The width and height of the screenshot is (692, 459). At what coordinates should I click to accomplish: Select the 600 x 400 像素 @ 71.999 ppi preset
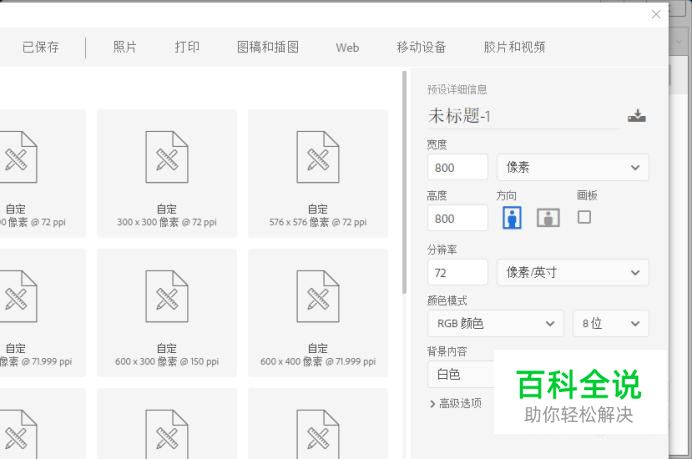click(x=318, y=313)
